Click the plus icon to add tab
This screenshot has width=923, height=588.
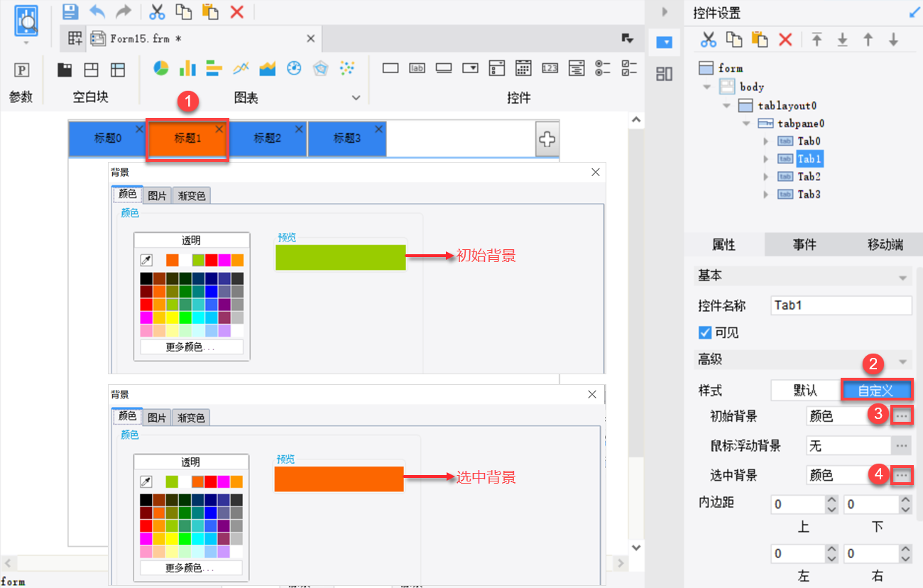pyautogui.click(x=547, y=139)
